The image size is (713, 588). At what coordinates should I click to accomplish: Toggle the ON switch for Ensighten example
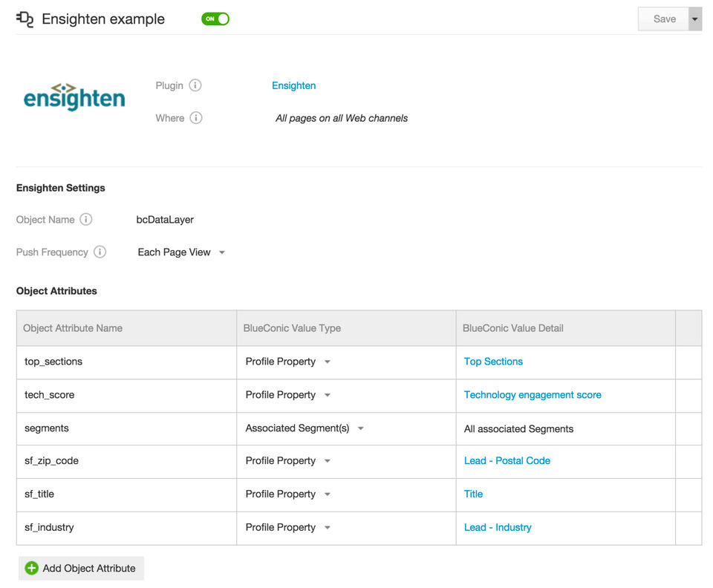215,19
